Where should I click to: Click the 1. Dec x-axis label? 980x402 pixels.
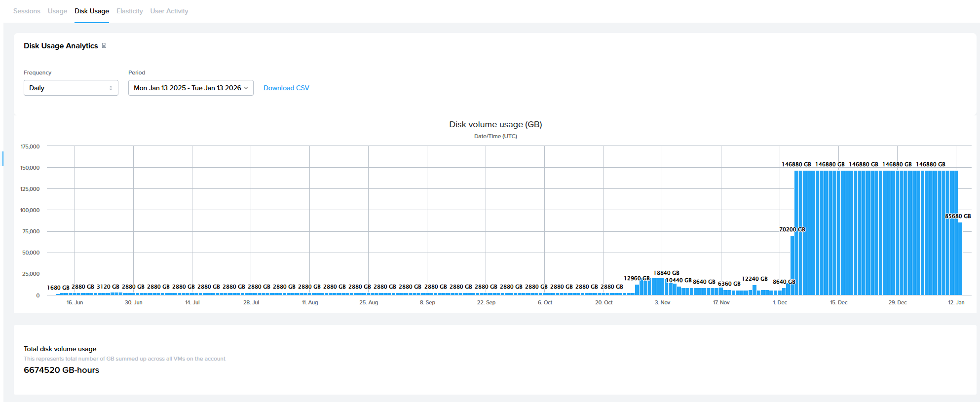point(780,302)
